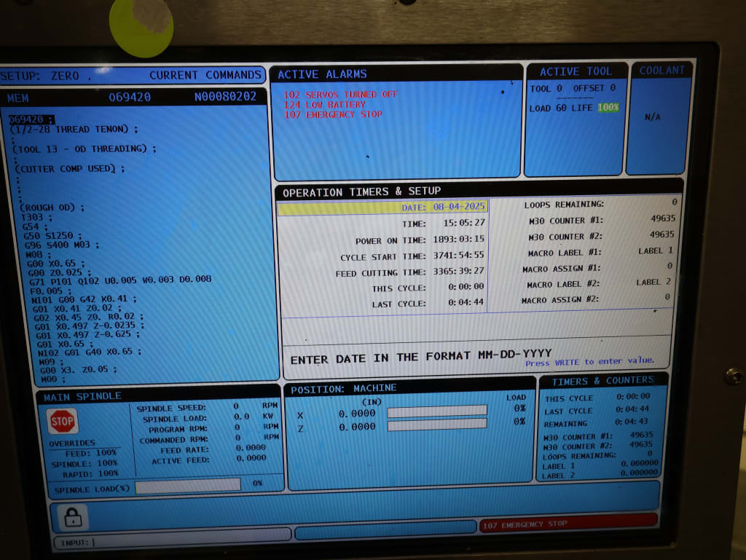Click the CYCLE START TIME value
Image resolution: width=746 pixels, height=560 pixels.
pyautogui.click(x=458, y=256)
